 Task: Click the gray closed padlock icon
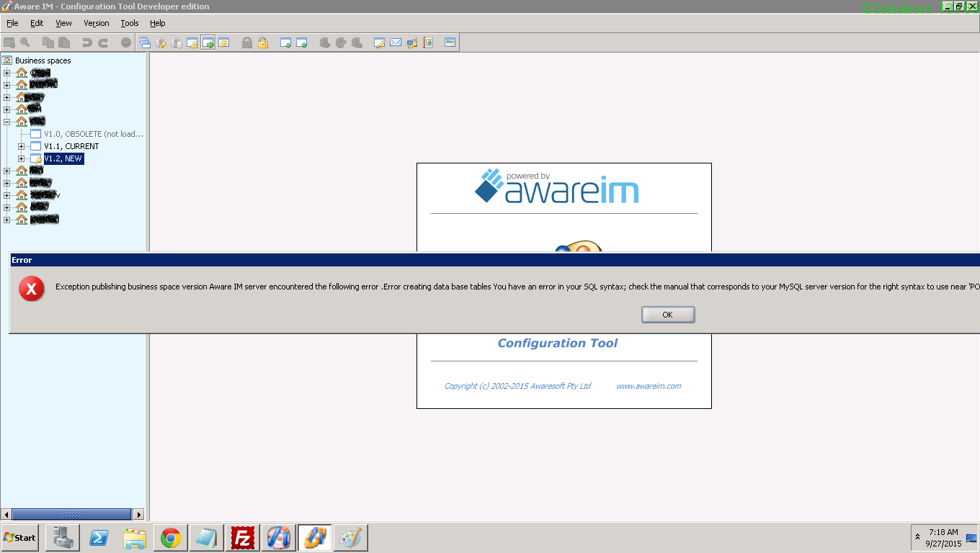point(247,42)
